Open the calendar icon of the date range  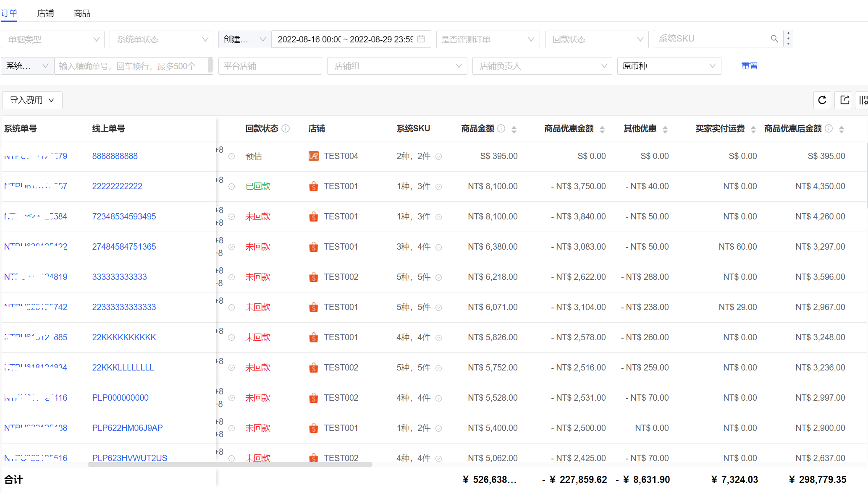click(x=421, y=39)
